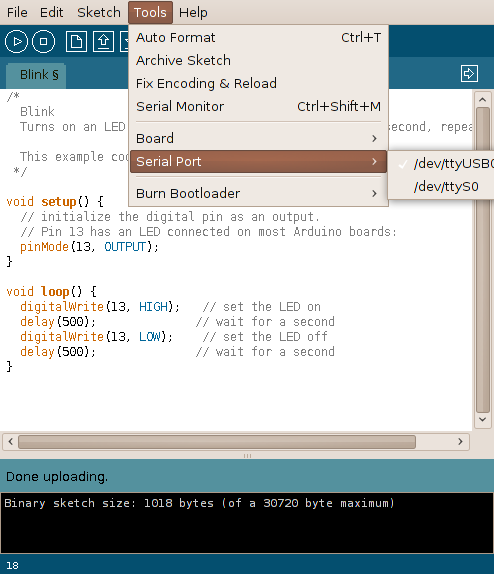Click the first 'delay(500);' line
494x574 pixels.
click(58, 322)
